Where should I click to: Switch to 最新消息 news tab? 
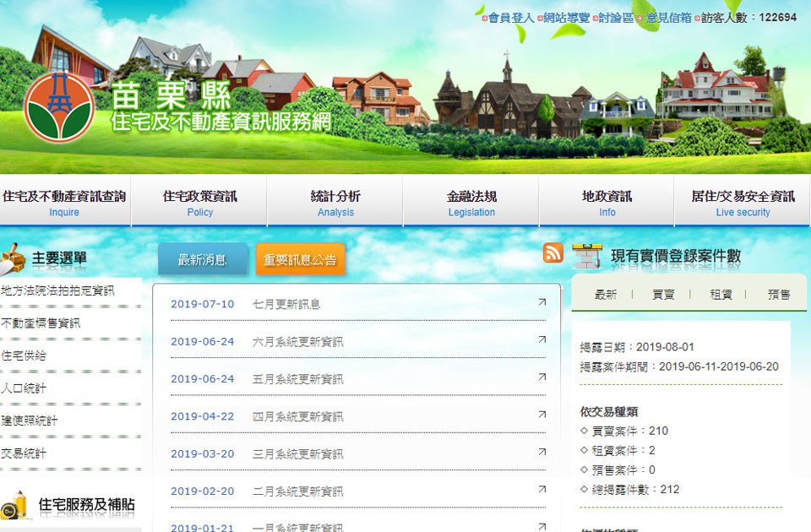point(203,259)
